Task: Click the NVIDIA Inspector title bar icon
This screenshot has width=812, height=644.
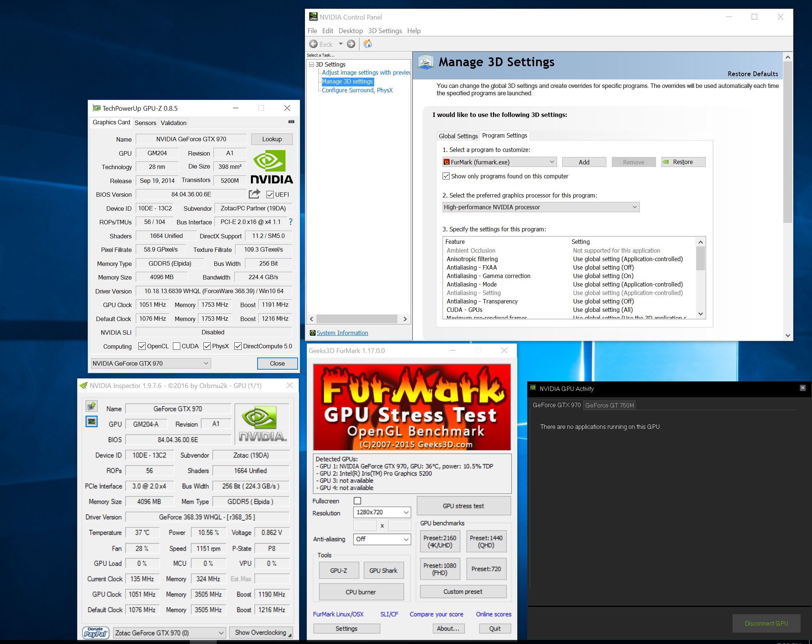Action: tap(84, 385)
